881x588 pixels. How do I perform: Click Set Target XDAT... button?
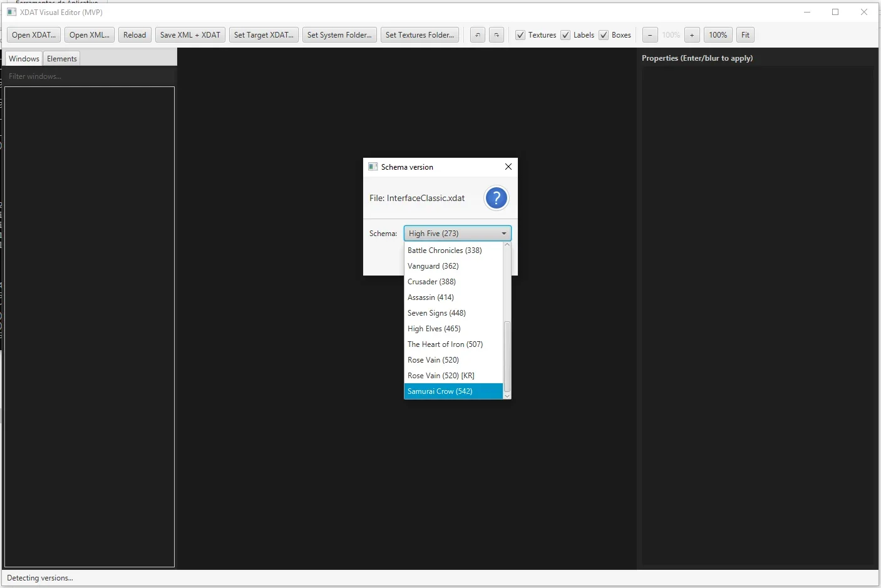264,35
